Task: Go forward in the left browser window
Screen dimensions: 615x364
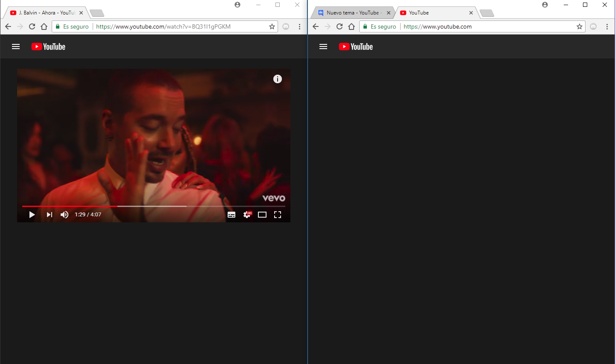Action: point(20,26)
